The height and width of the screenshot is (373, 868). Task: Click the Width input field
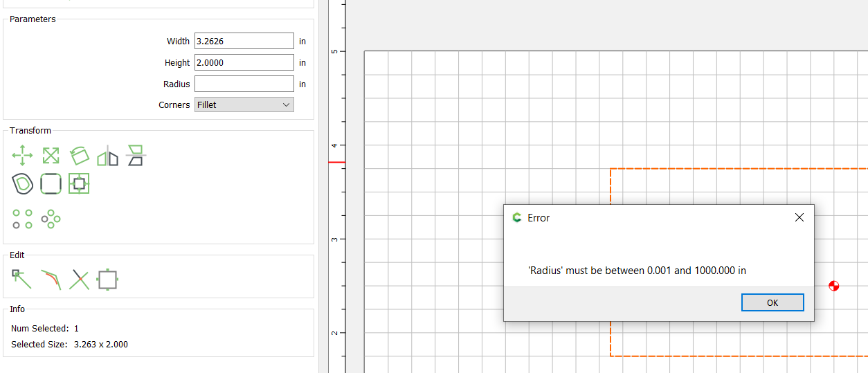pyautogui.click(x=244, y=41)
